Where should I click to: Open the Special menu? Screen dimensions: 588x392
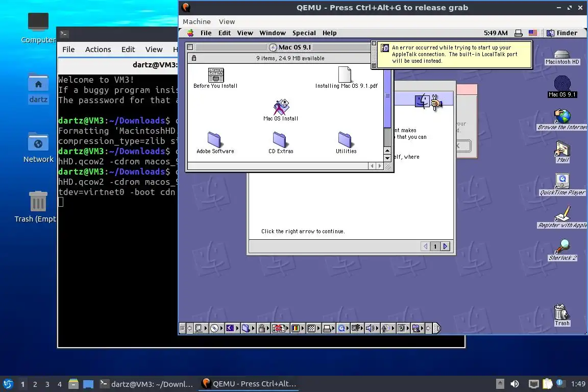[304, 33]
